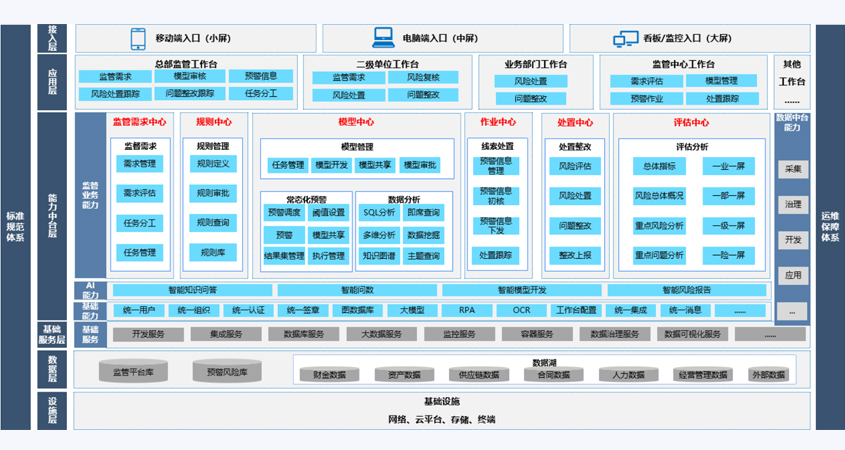Click 预警作业 in 监管中心工作台
The image size is (845, 450).
(647, 99)
